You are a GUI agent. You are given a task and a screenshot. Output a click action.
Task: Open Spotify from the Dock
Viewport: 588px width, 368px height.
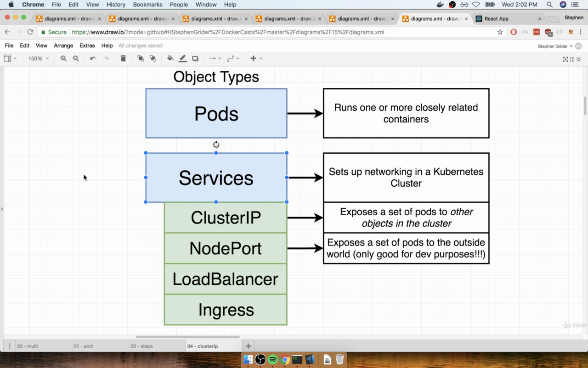pyautogui.click(x=272, y=359)
